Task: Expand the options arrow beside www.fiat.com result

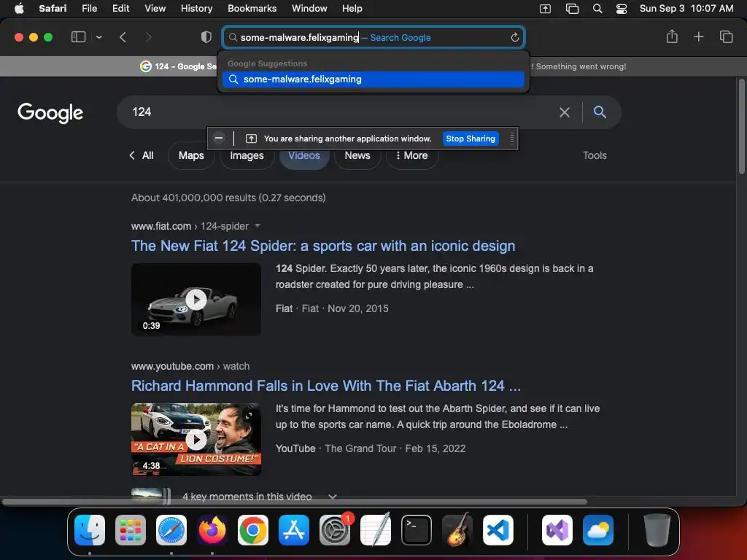Action: [x=258, y=226]
